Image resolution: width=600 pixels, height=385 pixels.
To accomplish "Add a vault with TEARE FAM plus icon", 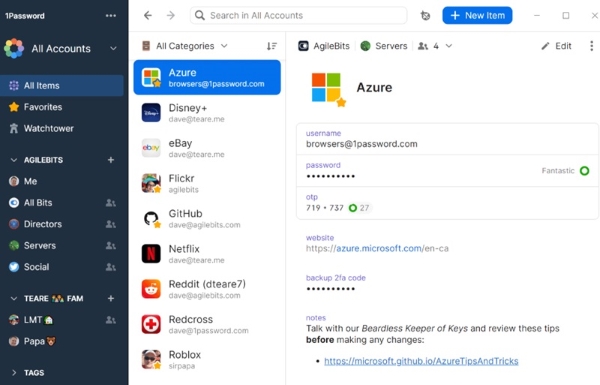I will [111, 298].
